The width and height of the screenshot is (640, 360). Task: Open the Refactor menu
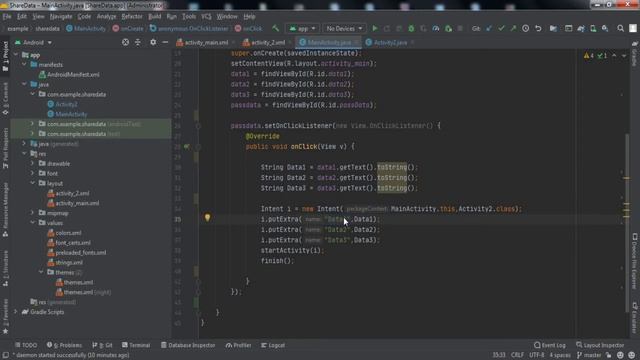[132, 17]
